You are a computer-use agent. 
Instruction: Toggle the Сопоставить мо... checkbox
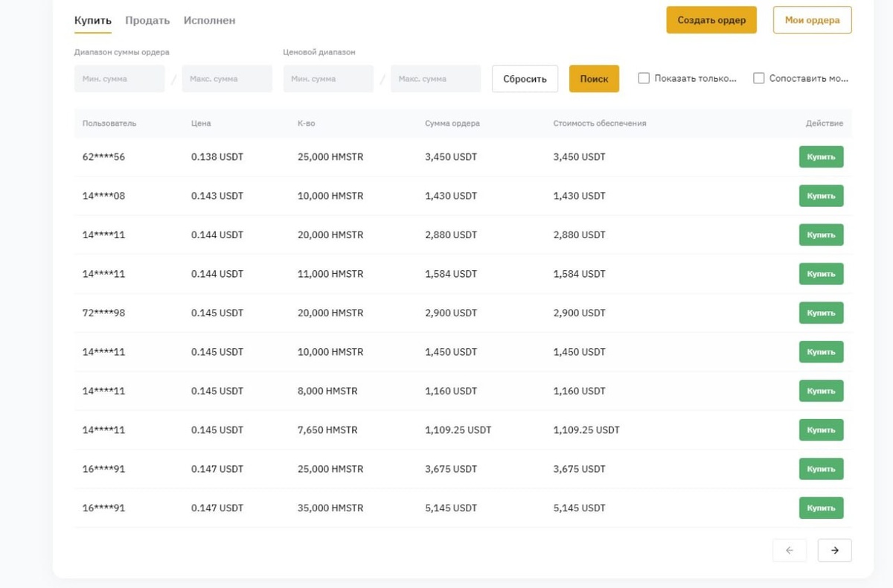pyautogui.click(x=759, y=78)
